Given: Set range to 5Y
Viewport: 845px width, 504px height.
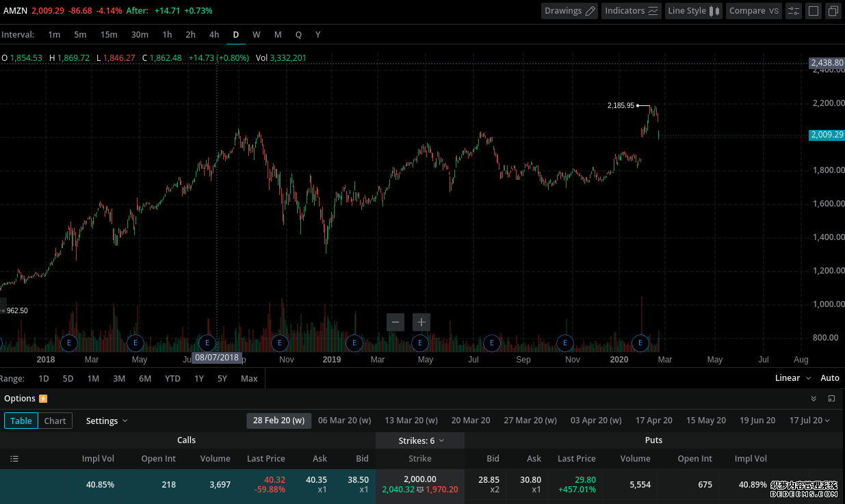Looking at the screenshot, I should pyautogui.click(x=222, y=378).
